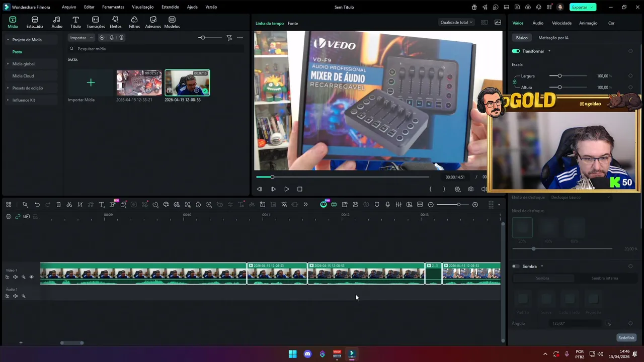Open the Ferramentas menu
The image size is (644, 362).
point(113,7)
